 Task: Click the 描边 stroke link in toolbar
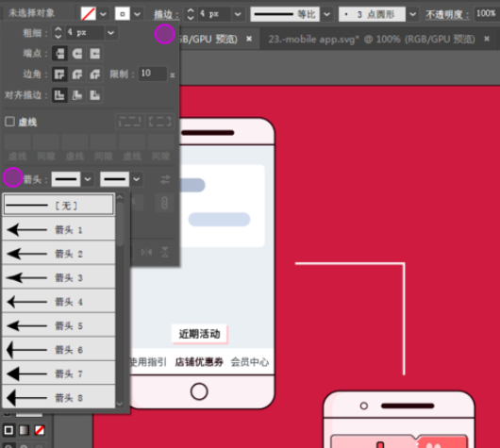click(166, 14)
